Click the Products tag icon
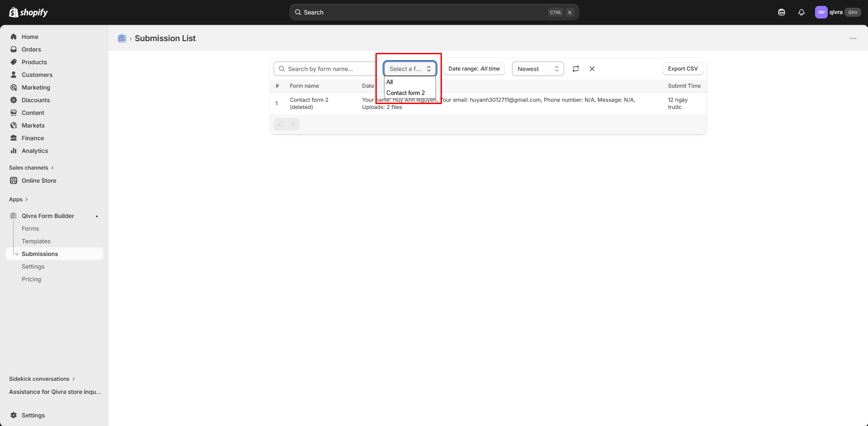The width and height of the screenshot is (868, 426). [14, 62]
